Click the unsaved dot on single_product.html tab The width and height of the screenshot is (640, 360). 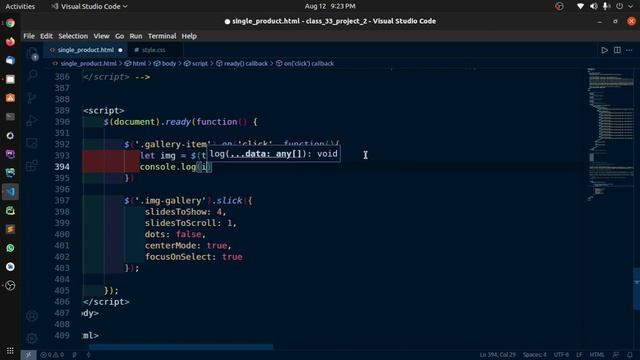[x=120, y=50]
